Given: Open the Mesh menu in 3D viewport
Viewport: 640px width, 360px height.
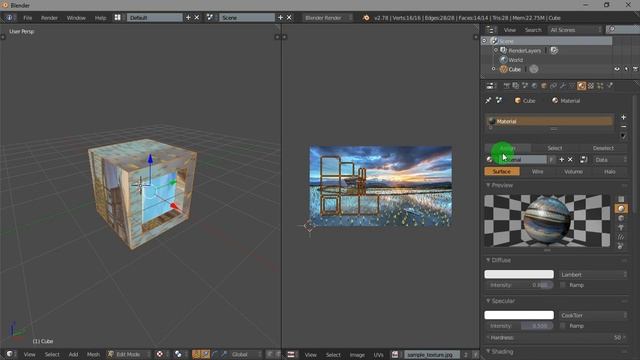Looking at the screenshot, I should point(93,354).
